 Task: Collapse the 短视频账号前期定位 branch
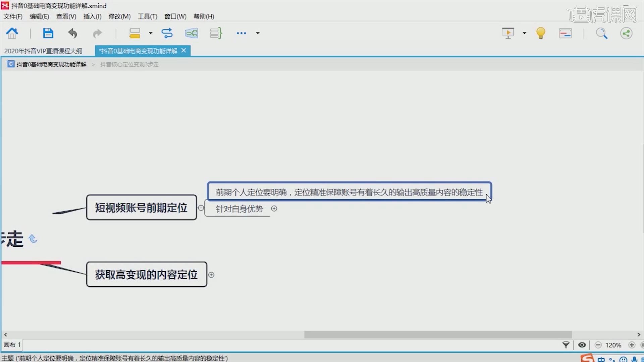tap(201, 208)
